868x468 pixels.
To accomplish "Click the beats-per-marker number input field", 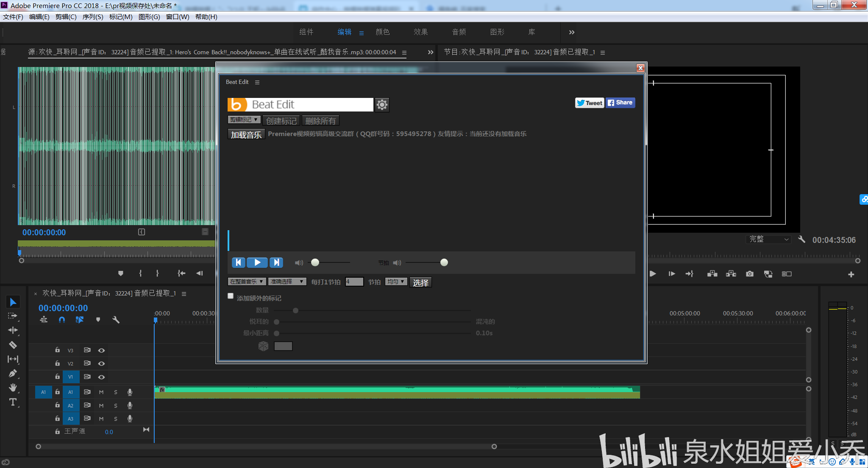I will (x=354, y=282).
